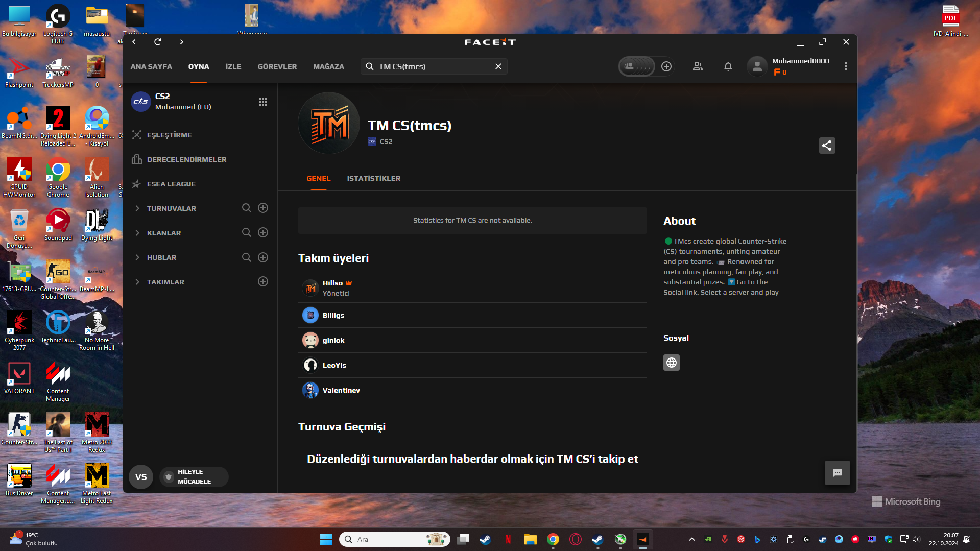Share the TM CS page via share icon

click(827, 146)
